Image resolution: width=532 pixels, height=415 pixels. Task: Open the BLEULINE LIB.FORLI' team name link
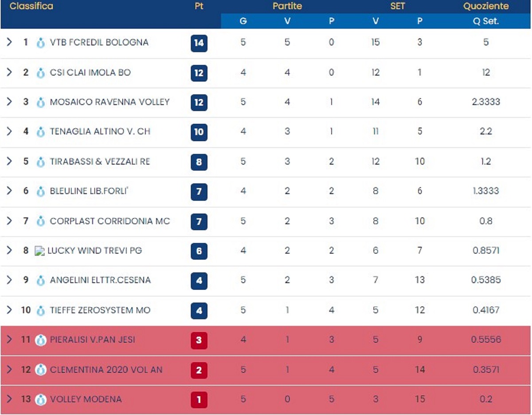pos(89,191)
